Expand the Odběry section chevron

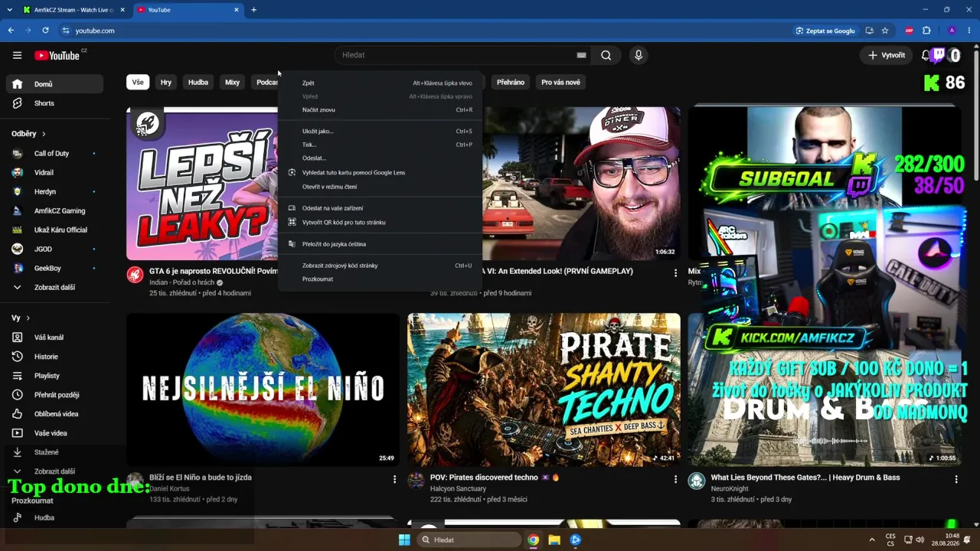[44, 134]
